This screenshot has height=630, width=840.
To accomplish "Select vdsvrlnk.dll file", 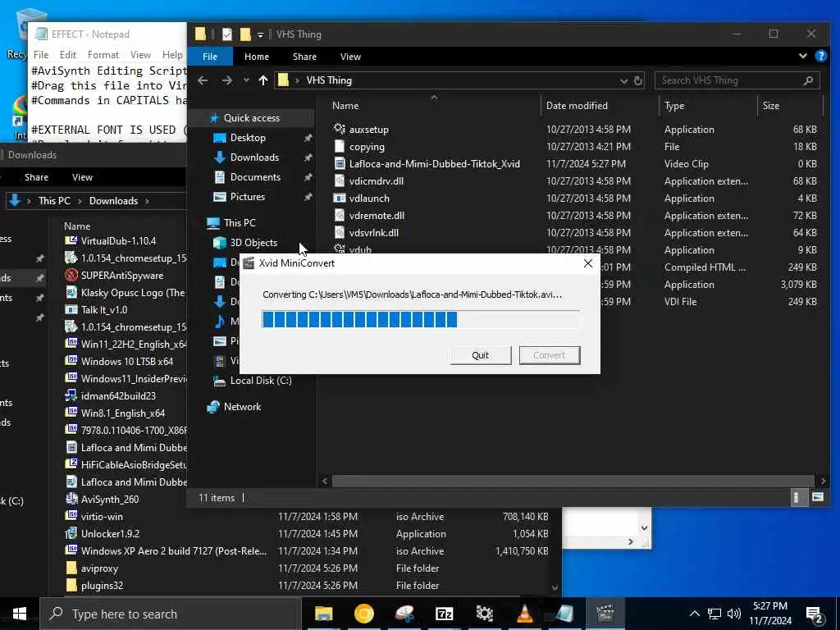I will click(373, 232).
